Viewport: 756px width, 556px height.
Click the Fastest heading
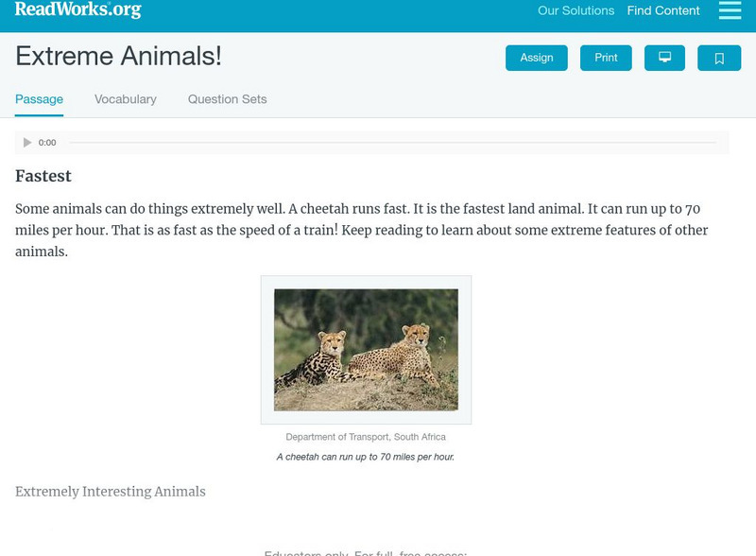pyautogui.click(x=43, y=176)
